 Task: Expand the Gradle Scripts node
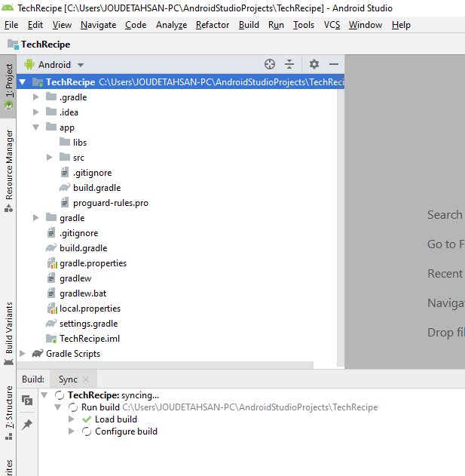(23, 353)
